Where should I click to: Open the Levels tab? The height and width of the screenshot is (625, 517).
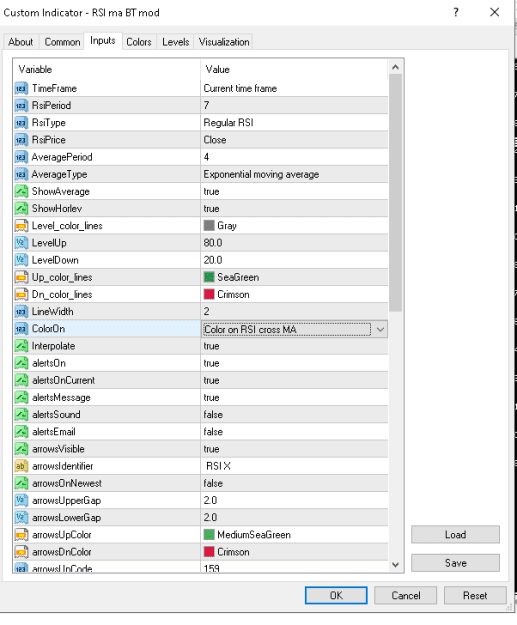click(175, 42)
